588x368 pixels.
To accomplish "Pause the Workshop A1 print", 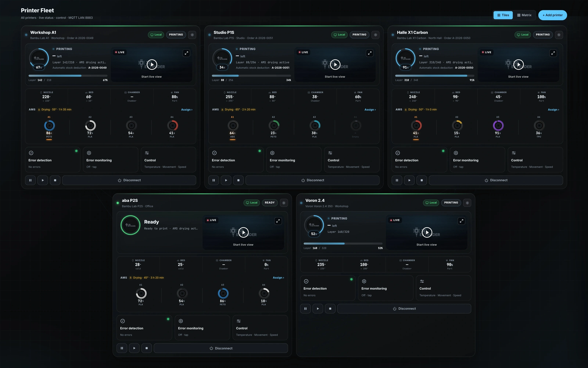I will [30, 180].
